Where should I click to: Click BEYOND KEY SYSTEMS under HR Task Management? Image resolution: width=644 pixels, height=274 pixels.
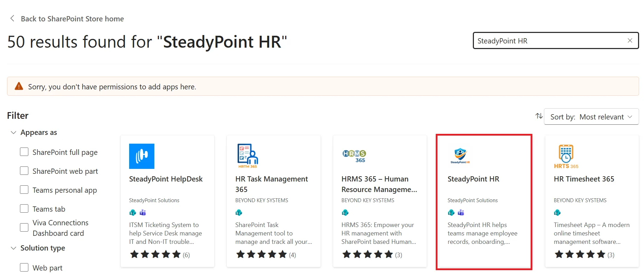point(262,200)
